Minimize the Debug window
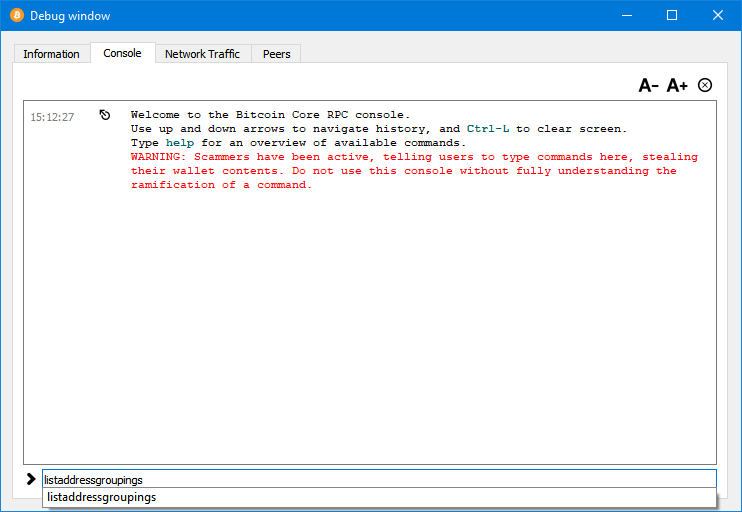This screenshot has width=742, height=512. (627, 15)
